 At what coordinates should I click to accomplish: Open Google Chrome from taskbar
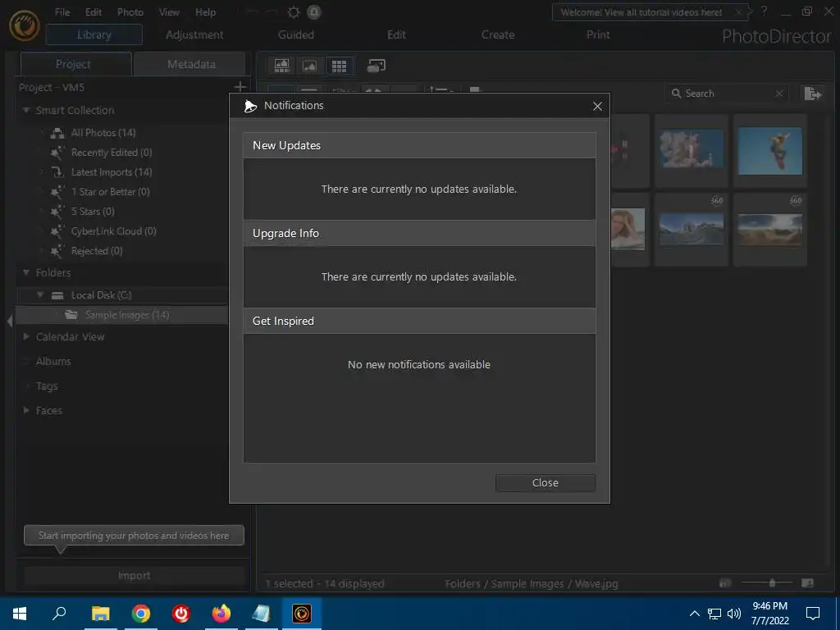141,614
